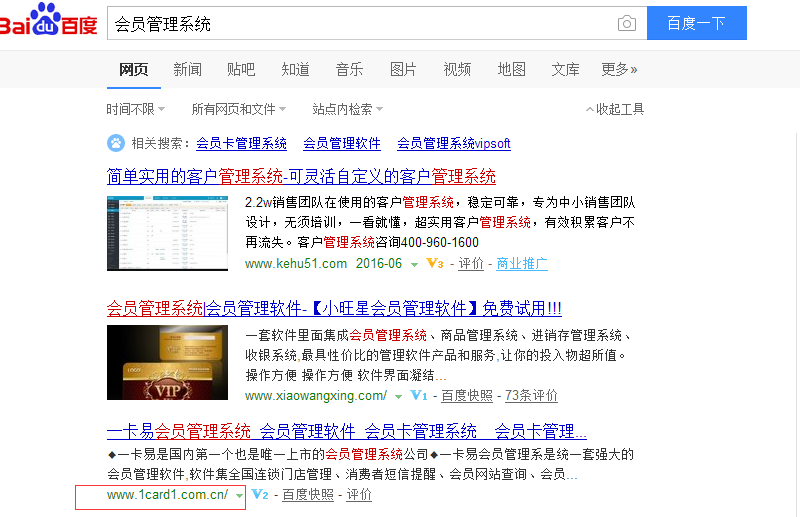Click the VIP gold card thumbnail
The width and height of the screenshot is (800, 517).
point(167,362)
